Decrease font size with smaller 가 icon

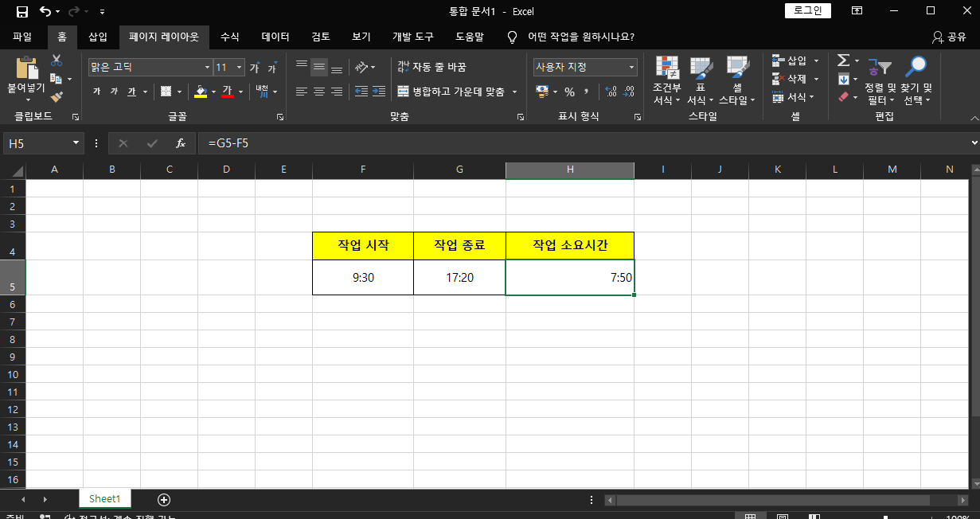(272, 68)
